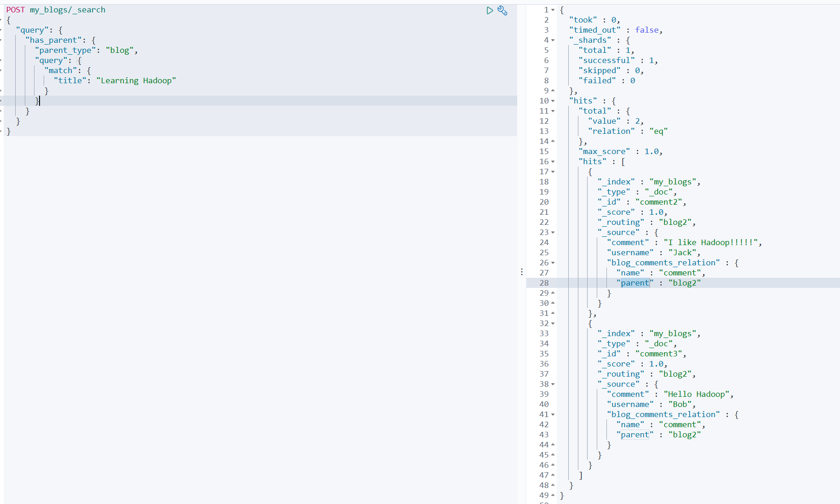
Task: Click "parent" key on line 43
Action: coord(635,435)
